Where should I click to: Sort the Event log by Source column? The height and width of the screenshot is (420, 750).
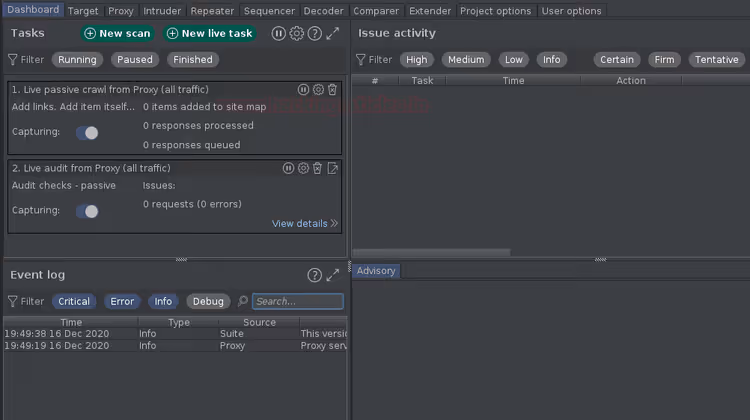point(259,322)
